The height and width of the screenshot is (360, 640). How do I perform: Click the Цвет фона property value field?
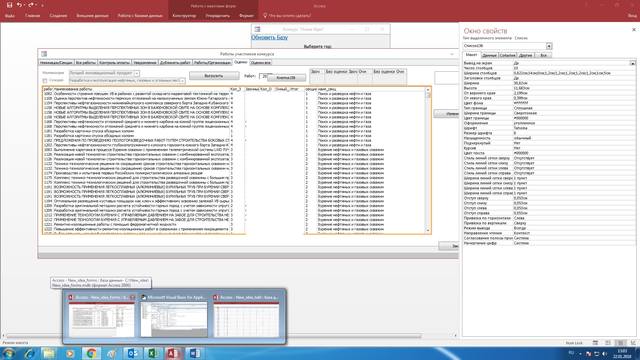pyautogui.click(x=573, y=103)
